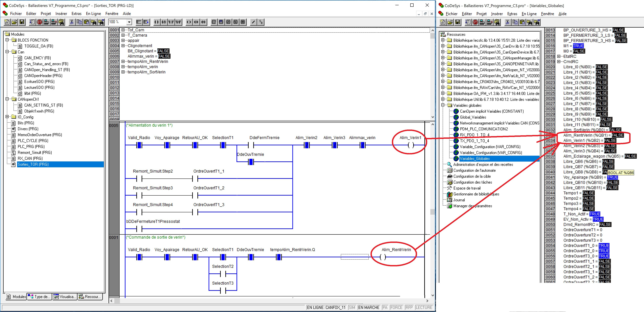The height and width of the screenshot is (312, 644).
Task: Click the Set/Reset SR toolbar icon
Action: 261,22
